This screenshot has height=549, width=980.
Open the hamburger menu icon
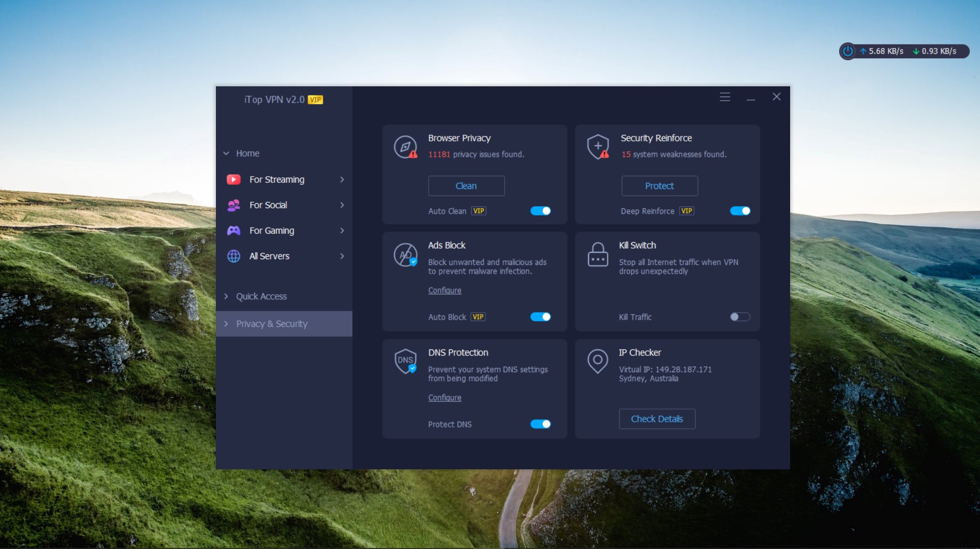coord(725,97)
